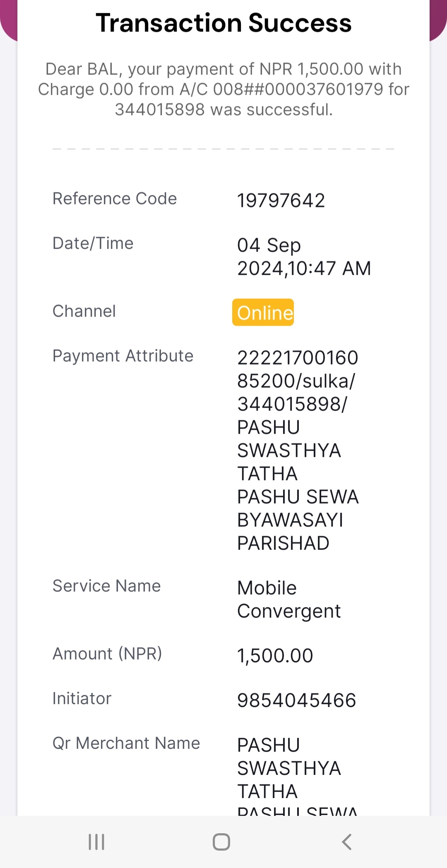Select the reference code 19797642
447x868 pixels.
(281, 201)
